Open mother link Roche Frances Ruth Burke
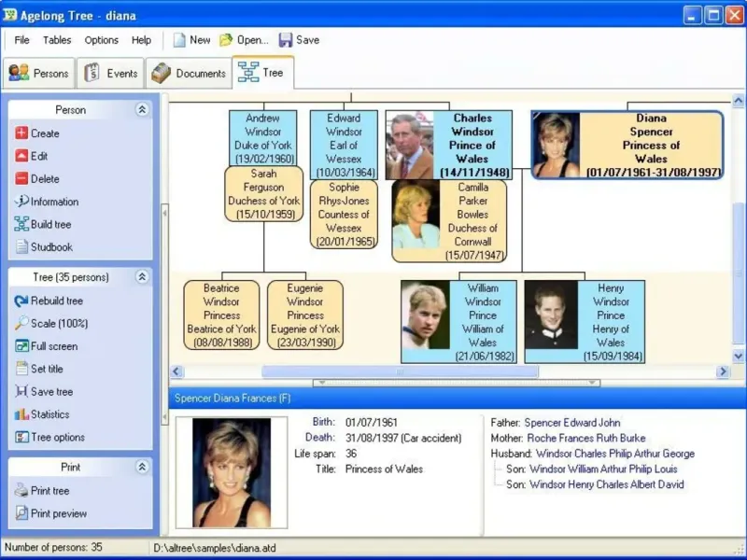Screen dimensions: 747x560 [x=586, y=438]
